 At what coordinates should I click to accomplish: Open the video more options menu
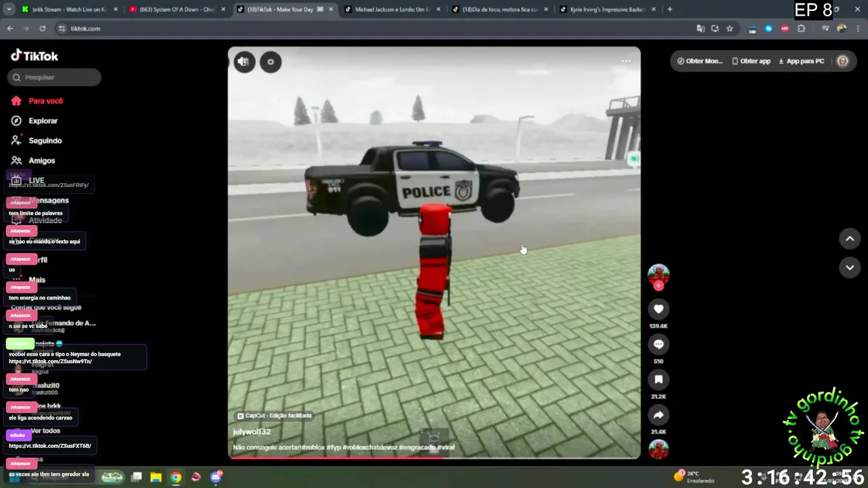pyautogui.click(x=626, y=61)
